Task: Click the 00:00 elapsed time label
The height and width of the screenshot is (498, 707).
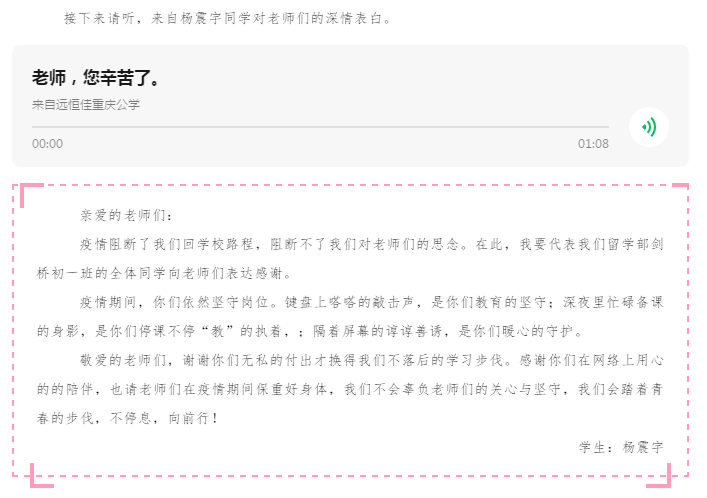Action: point(47,144)
